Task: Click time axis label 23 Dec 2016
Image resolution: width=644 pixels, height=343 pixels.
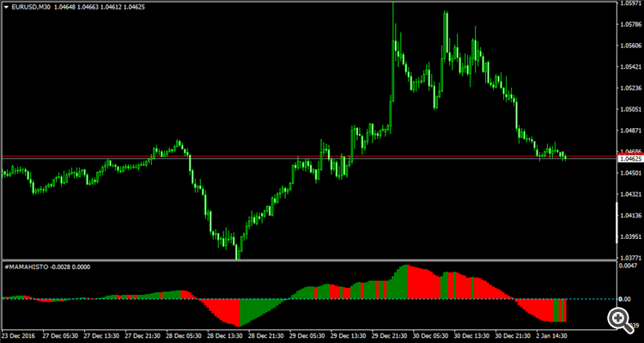Action: (19, 335)
